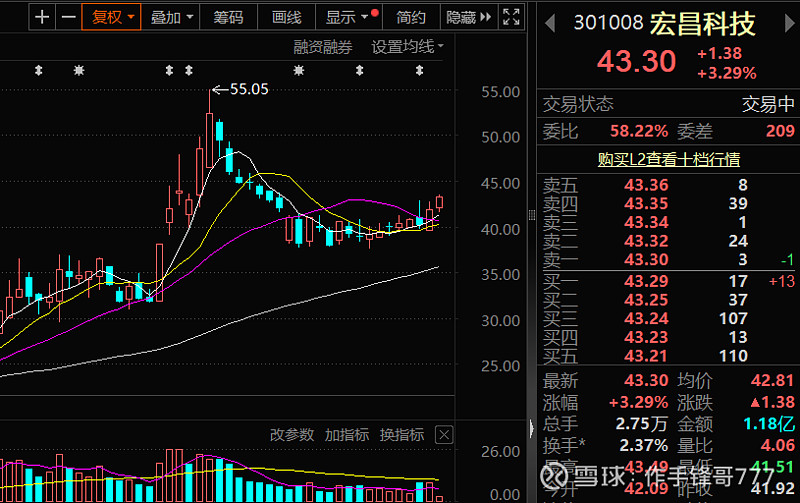Image resolution: width=800 pixels, height=503 pixels.
Task: Click the 30.00 price axis label
Action: pyautogui.click(x=501, y=321)
